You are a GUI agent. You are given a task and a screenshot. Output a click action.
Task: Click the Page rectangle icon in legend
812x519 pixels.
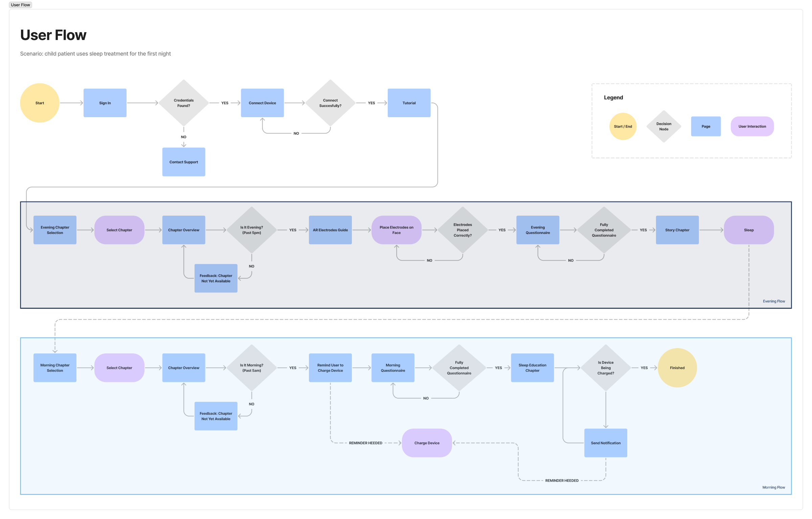tap(706, 126)
